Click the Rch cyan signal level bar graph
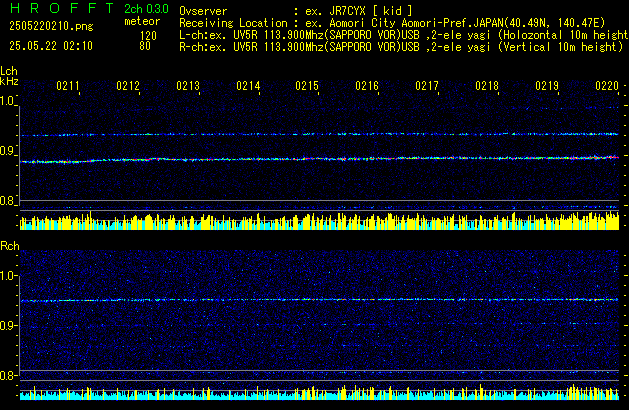This screenshot has width=629, height=410. (319, 393)
